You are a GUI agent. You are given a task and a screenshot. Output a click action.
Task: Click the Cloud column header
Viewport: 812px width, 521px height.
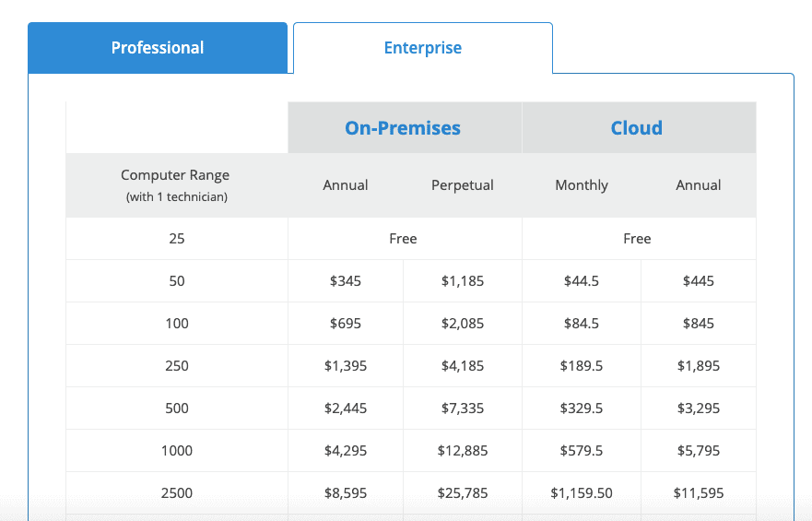coord(639,128)
